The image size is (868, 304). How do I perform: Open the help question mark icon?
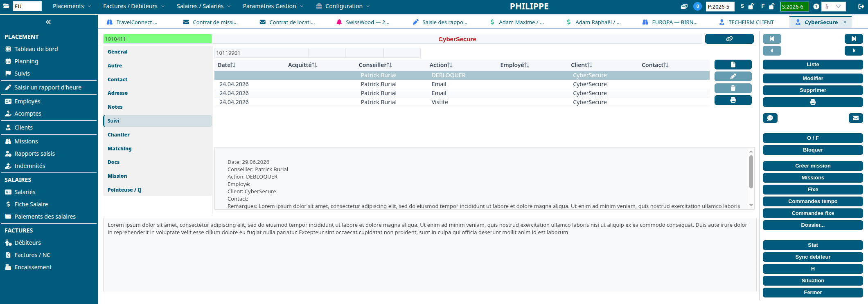[x=816, y=7]
